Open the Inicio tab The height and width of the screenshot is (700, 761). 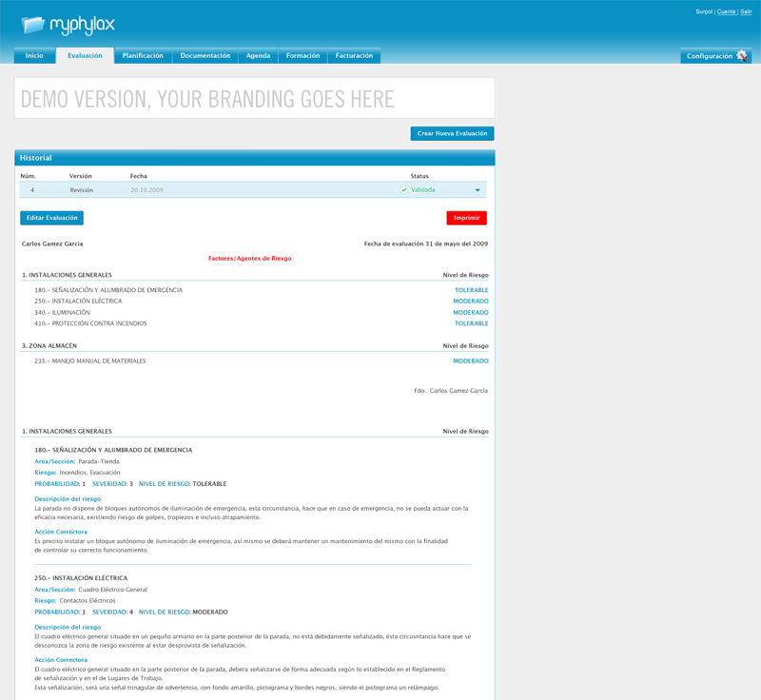(34, 56)
